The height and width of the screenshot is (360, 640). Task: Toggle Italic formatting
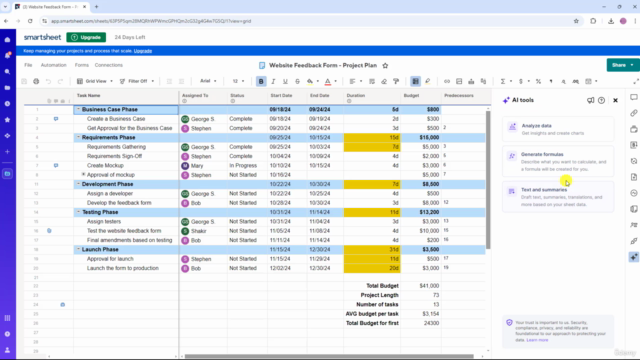pos(273,81)
